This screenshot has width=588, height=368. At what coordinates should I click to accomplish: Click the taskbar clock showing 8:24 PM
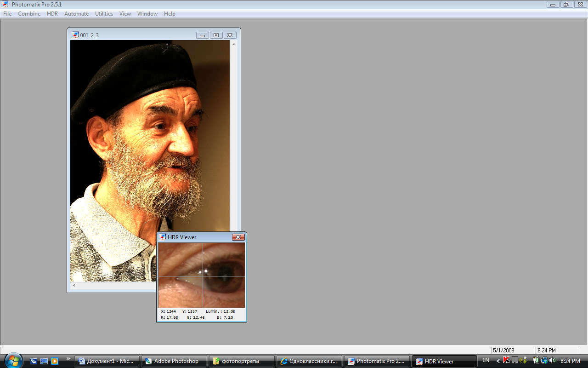click(571, 361)
